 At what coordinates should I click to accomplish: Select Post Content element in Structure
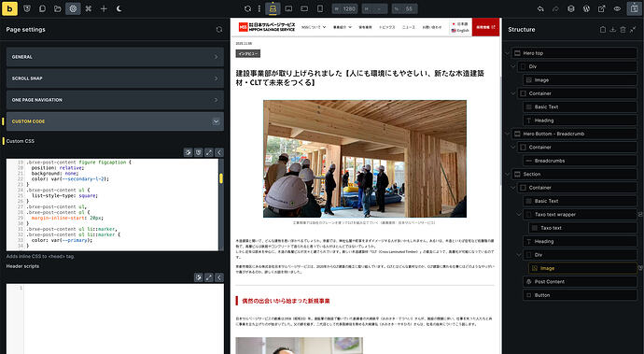tap(580, 282)
